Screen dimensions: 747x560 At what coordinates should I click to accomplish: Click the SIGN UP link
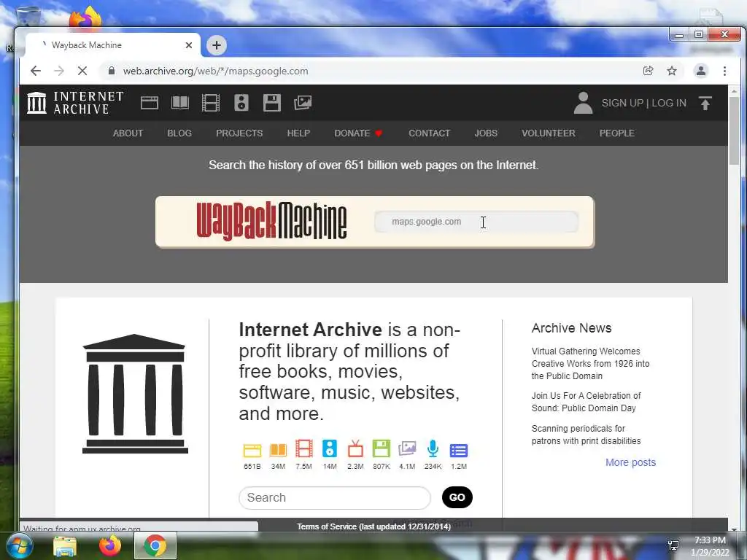point(622,103)
